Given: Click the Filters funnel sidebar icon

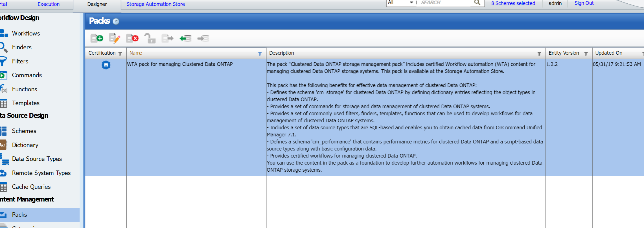Looking at the screenshot, I should click(x=3, y=61).
